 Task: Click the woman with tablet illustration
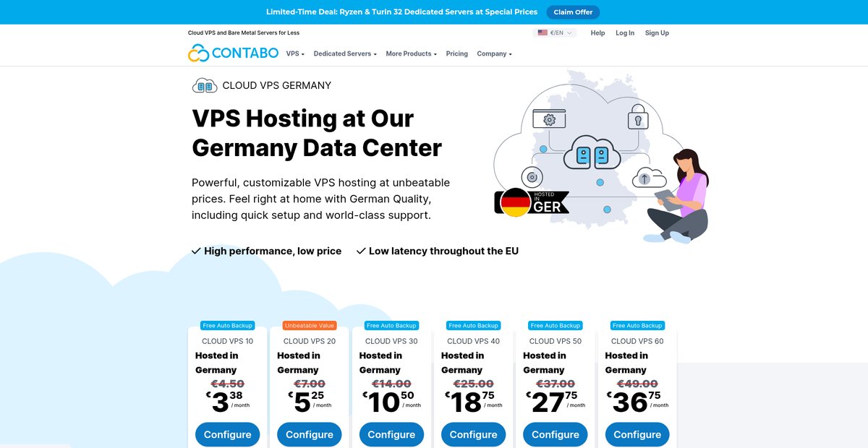click(x=677, y=196)
